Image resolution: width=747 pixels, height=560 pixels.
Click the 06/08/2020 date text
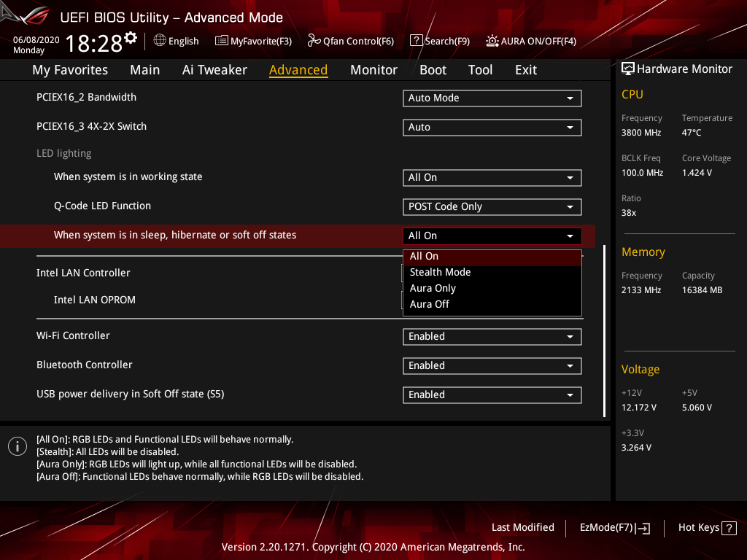tap(36, 40)
